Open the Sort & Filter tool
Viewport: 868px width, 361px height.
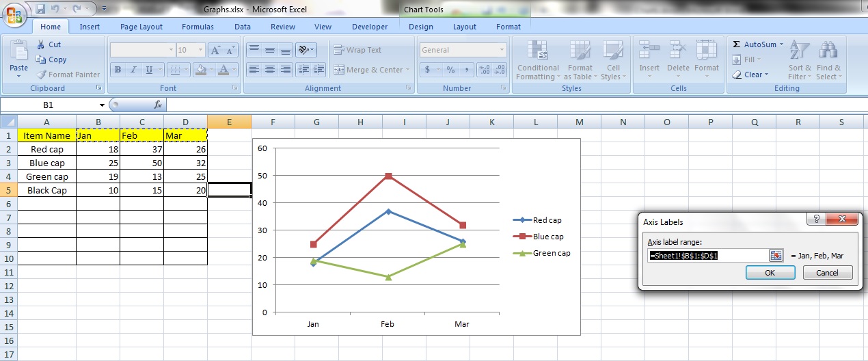(x=800, y=51)
